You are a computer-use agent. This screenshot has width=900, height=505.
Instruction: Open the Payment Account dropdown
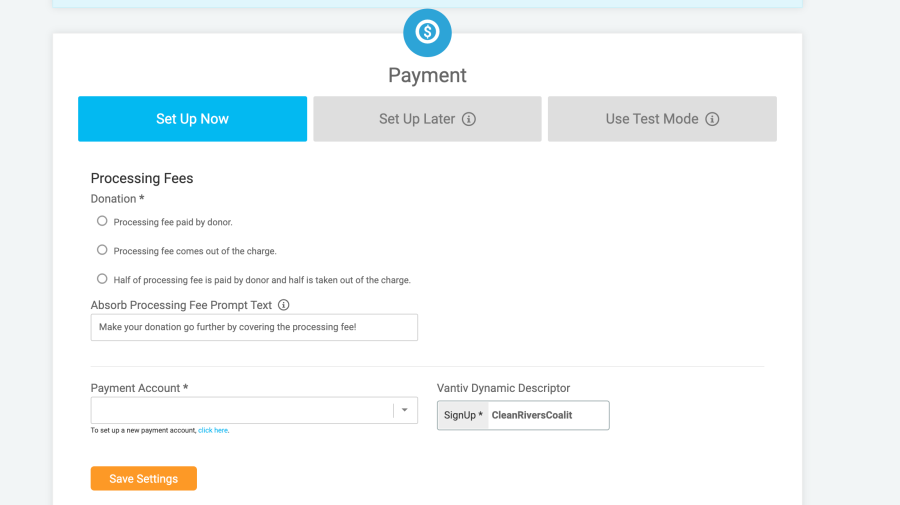254,410
